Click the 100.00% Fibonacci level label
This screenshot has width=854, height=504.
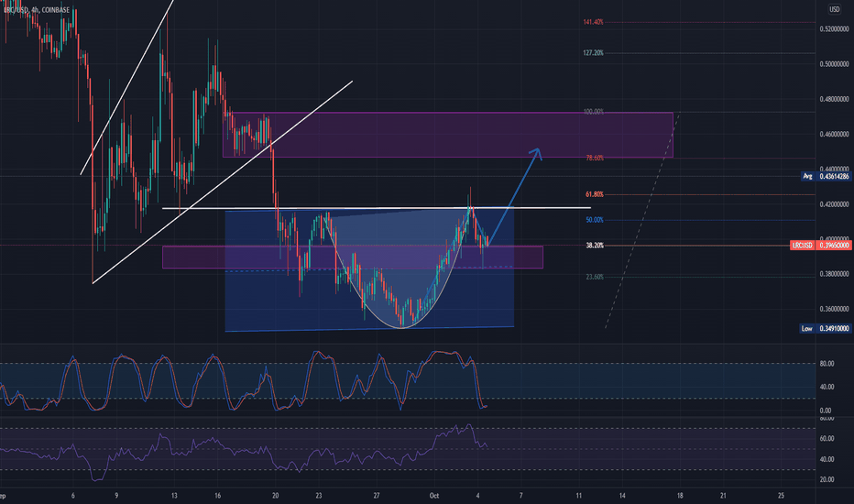pos(593,112)
